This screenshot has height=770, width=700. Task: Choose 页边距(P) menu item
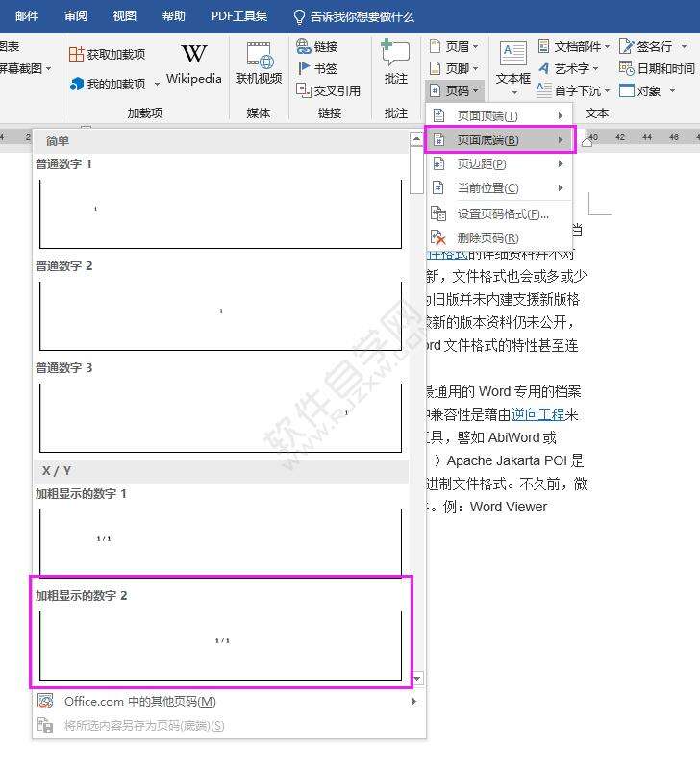pyautogui.click(x=500, y=163)
